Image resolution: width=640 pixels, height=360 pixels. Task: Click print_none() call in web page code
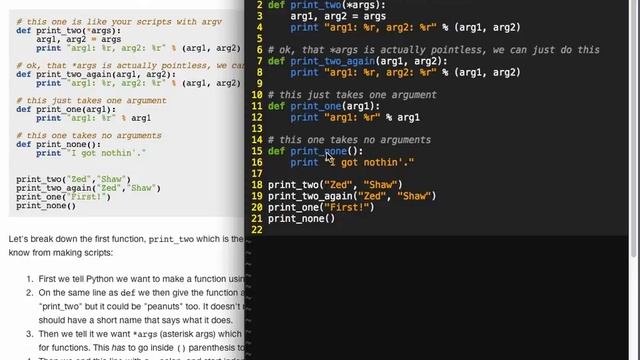click(46, 206)
